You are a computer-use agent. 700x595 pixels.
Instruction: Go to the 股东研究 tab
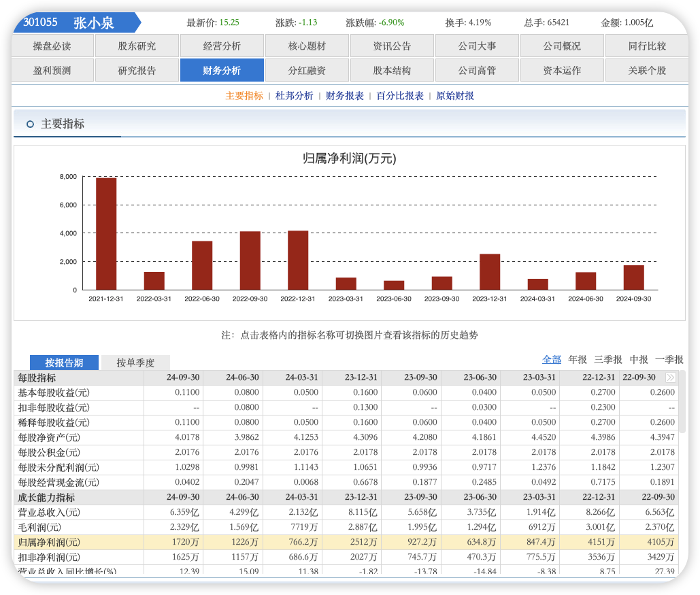tap(137, 46)
